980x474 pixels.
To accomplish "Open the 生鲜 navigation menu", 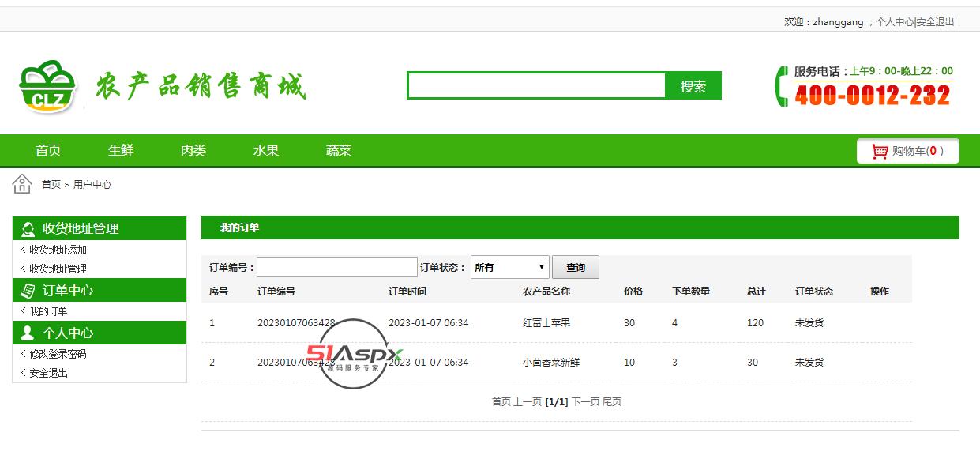I will point(121,150).
